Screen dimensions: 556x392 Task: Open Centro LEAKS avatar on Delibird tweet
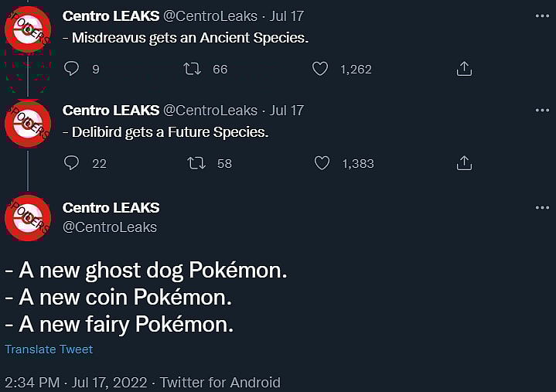pyautogui.click(x=28, y=124)
